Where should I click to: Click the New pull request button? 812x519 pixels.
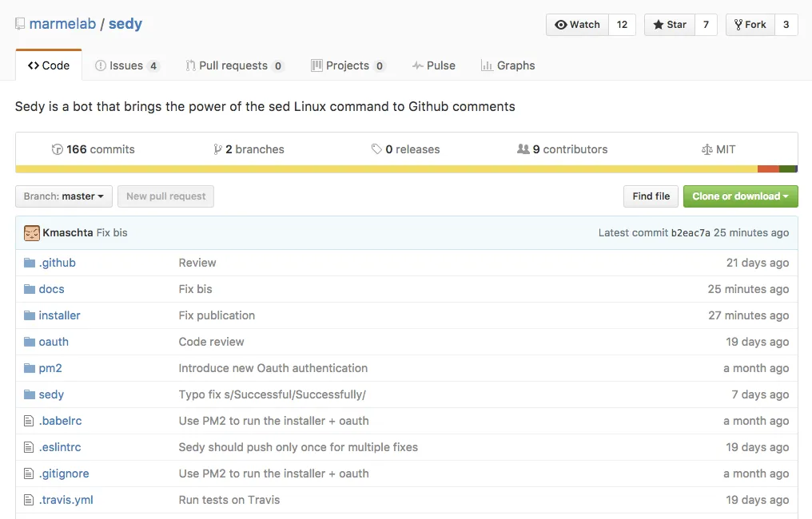(165, 196)
